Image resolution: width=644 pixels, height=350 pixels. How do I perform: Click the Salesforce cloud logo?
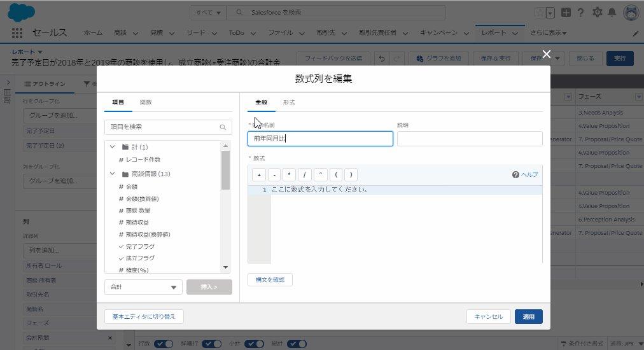pos(21,12)
